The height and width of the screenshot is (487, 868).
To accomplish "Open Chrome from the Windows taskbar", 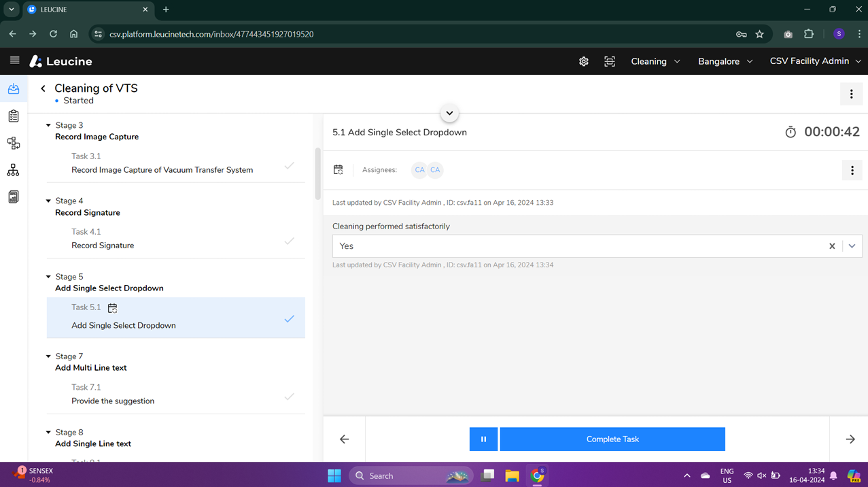I will pyautogui.click(x=537, y=475).
